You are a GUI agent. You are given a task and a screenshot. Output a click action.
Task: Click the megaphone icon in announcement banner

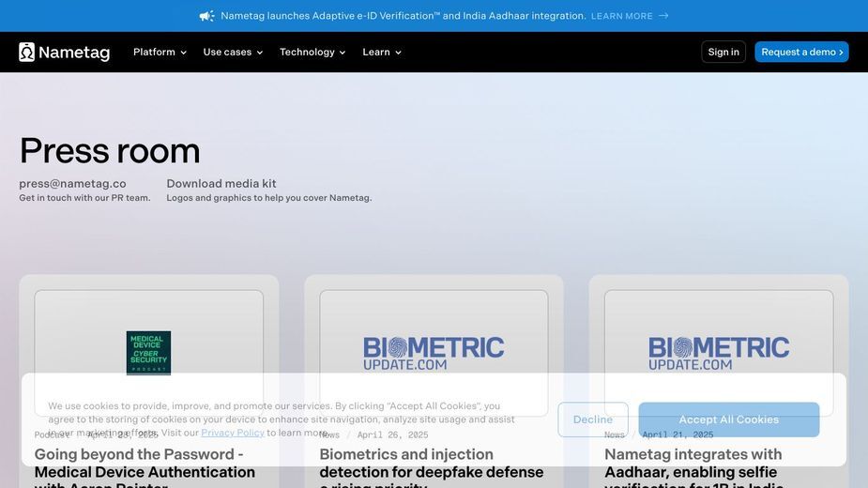click(x=207, y=16)
